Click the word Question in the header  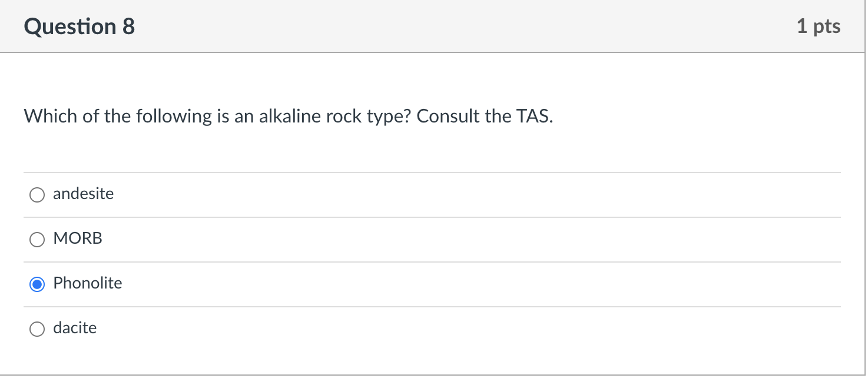point(70,27)
